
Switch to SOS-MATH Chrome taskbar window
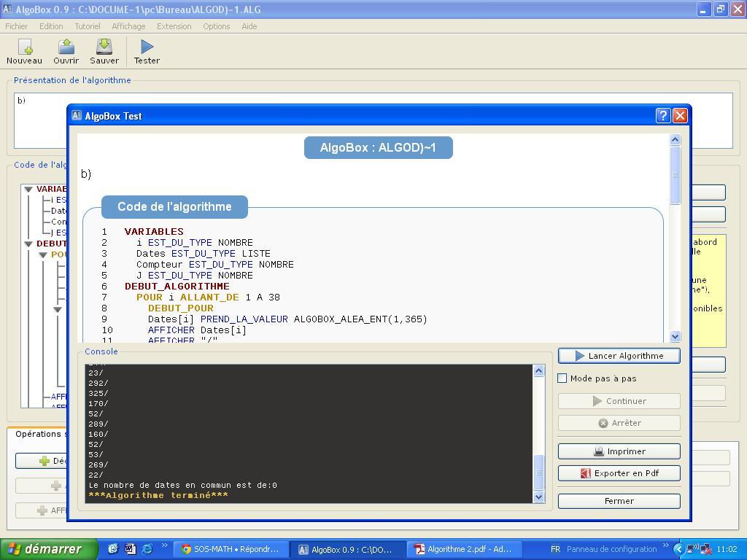point(230,549)
